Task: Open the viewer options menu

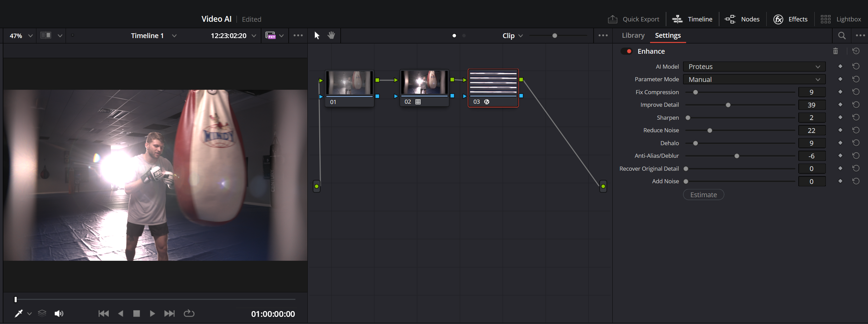Action: (298, 35)
